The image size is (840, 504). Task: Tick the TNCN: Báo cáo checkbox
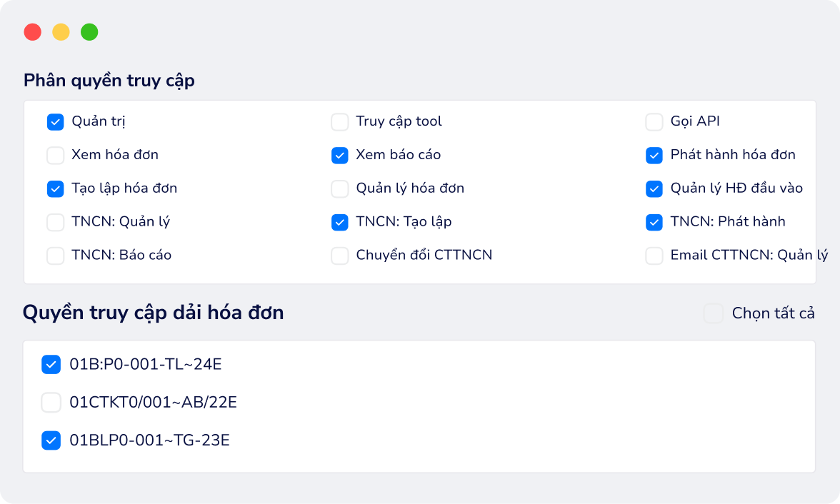click(55, 256)
